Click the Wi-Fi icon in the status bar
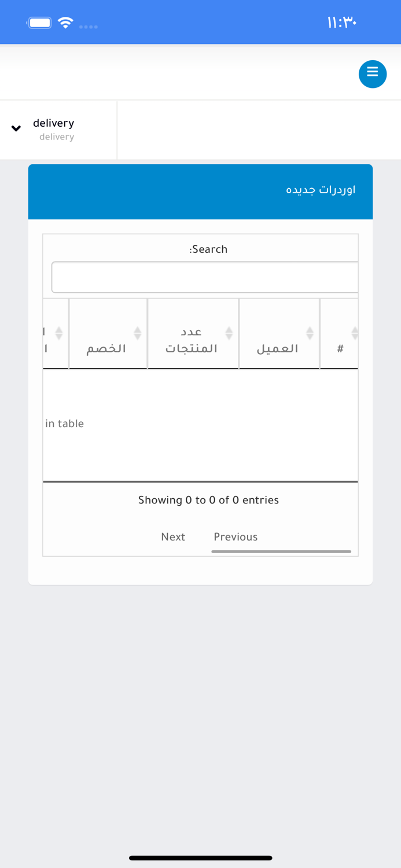The width and height of the screenshot is (401, 868). (65, 22)
